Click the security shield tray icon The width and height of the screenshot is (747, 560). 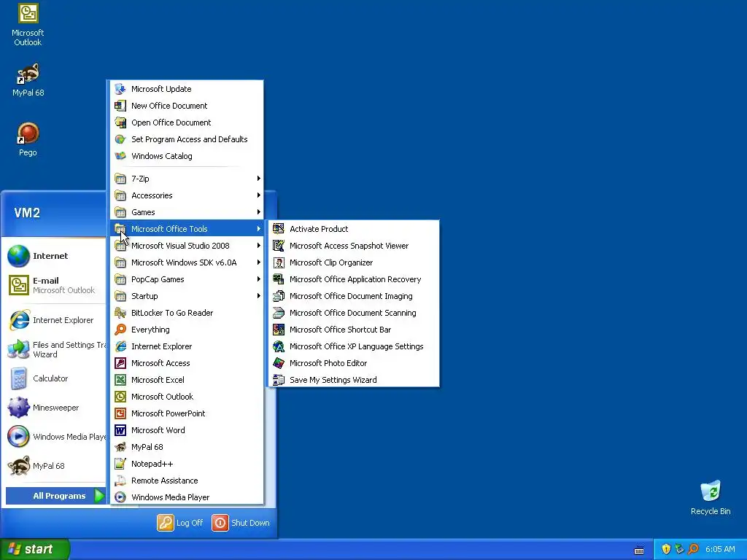pyautogui.click(x=666, y=549)
